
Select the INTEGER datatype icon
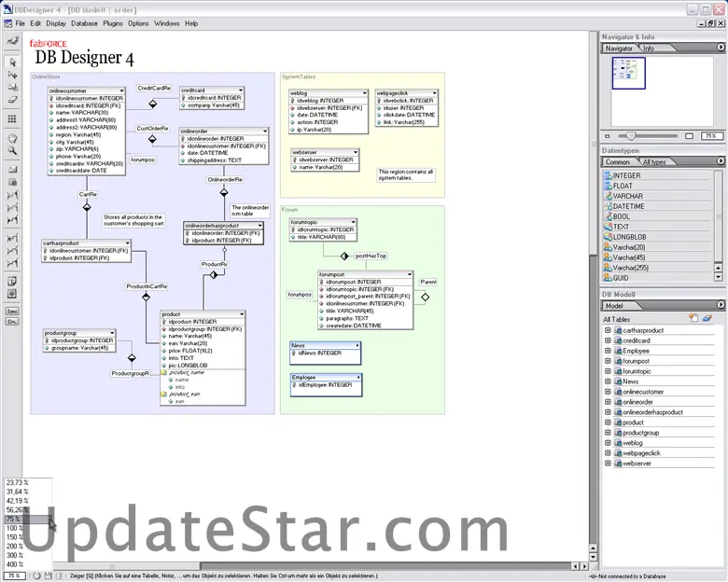click(x=608, y=175)
